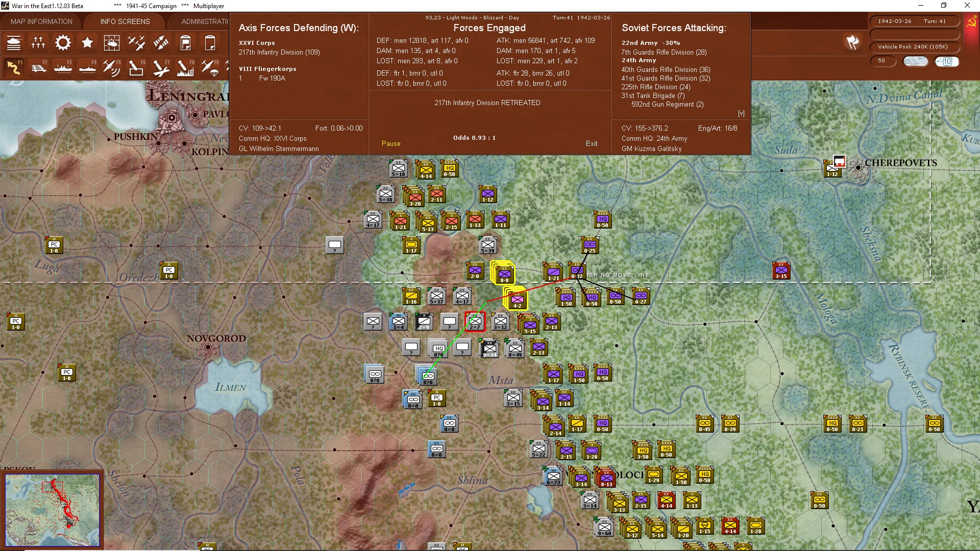
Task: Select F4 amphibious transport mode icon
Action: coord(87,67)
